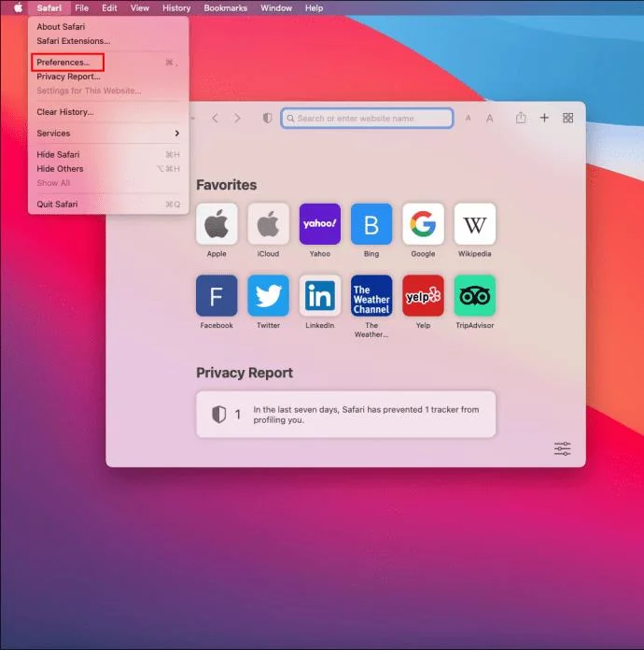This screenshot has width=644, height=650.
Task: Open the Window menu
Action: tap(276, 7)
